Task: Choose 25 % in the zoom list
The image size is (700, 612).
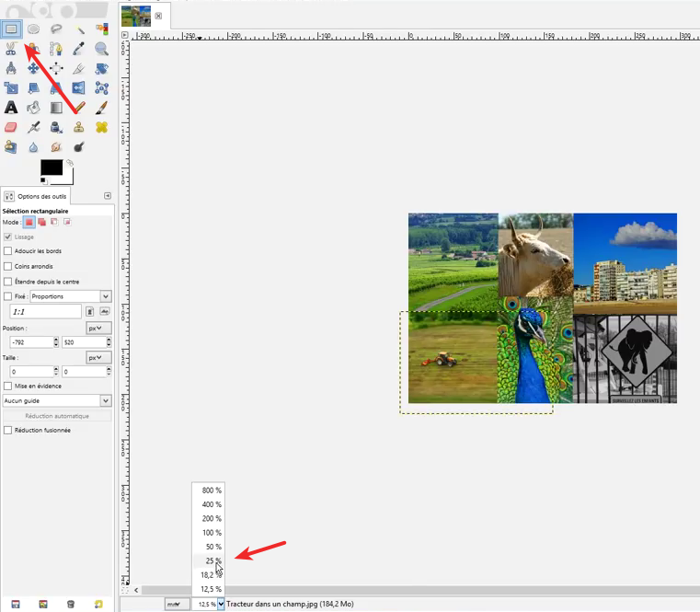Action: click(212, 560)
